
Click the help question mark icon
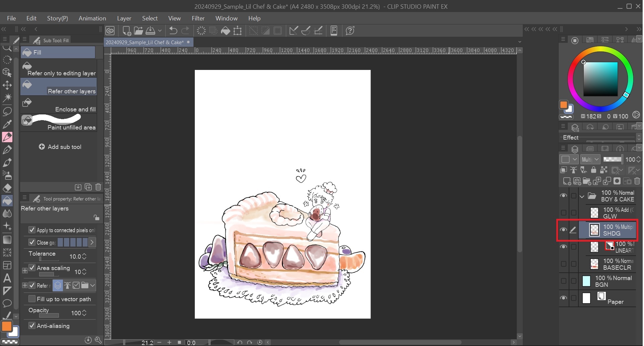point(350,31)
